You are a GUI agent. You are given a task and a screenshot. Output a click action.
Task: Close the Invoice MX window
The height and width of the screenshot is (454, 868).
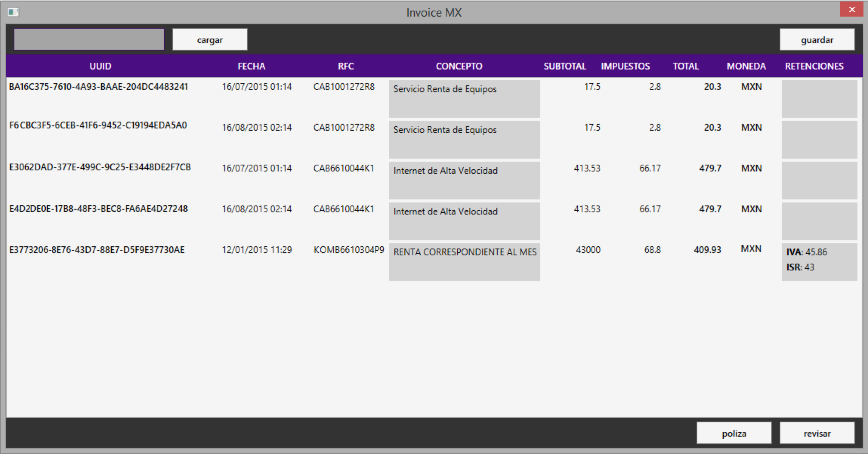[x=851, y=10]
